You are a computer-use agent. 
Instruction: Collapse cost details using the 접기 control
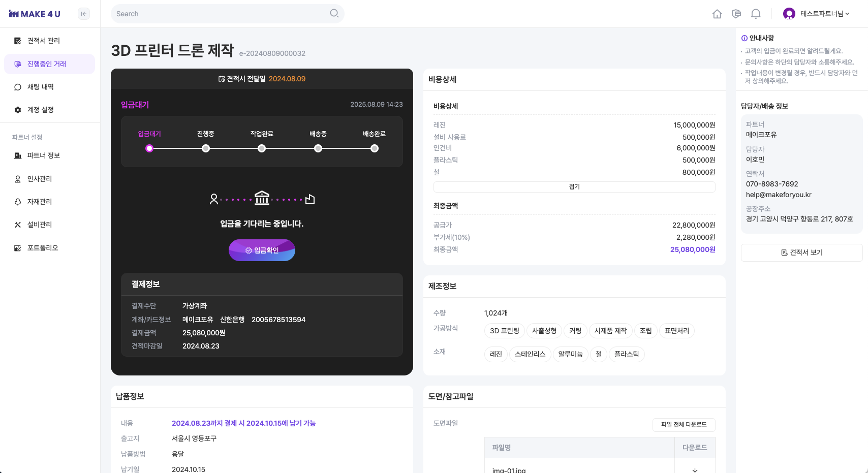tap(574, 186)
